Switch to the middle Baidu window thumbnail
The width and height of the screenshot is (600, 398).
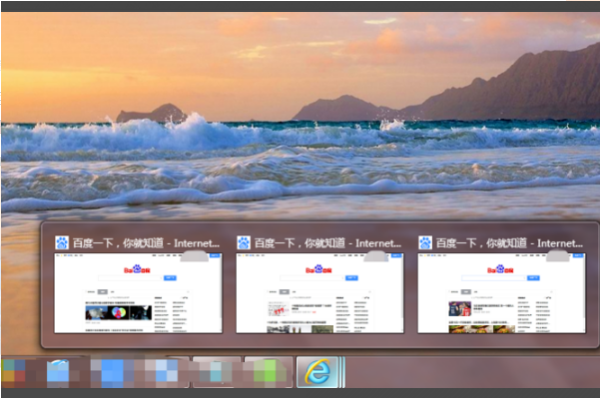pyautogui.click(x=320, y=293)
